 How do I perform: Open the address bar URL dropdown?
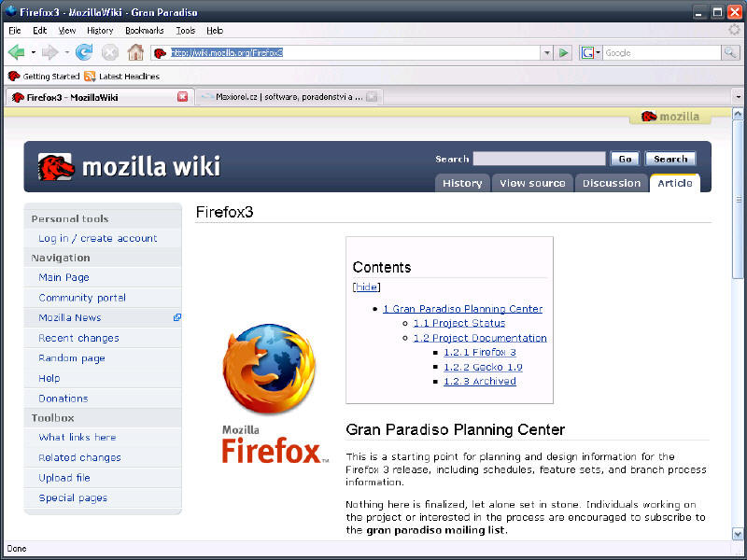(x=547, y=53)
